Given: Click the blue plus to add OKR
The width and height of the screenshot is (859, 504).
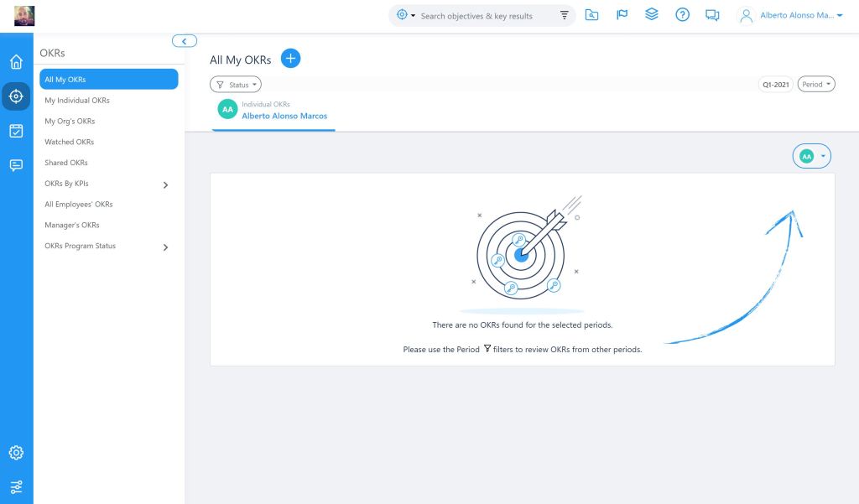Looking at the screenshot, I should tap(290, 59).
